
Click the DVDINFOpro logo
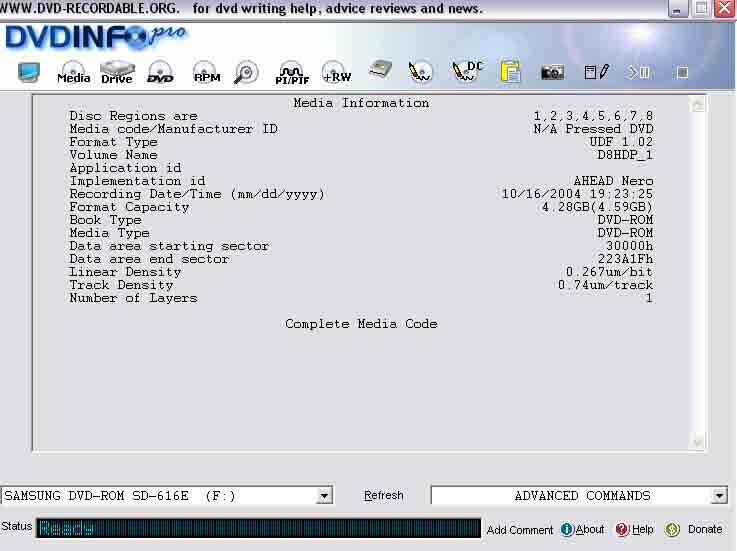96,37
